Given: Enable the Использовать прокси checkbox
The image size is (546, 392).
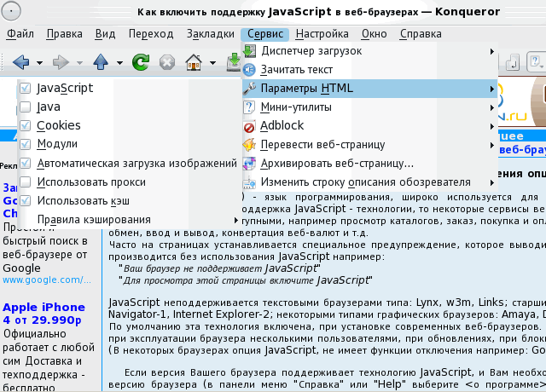Looking at the screenshot, I should 26,182.
